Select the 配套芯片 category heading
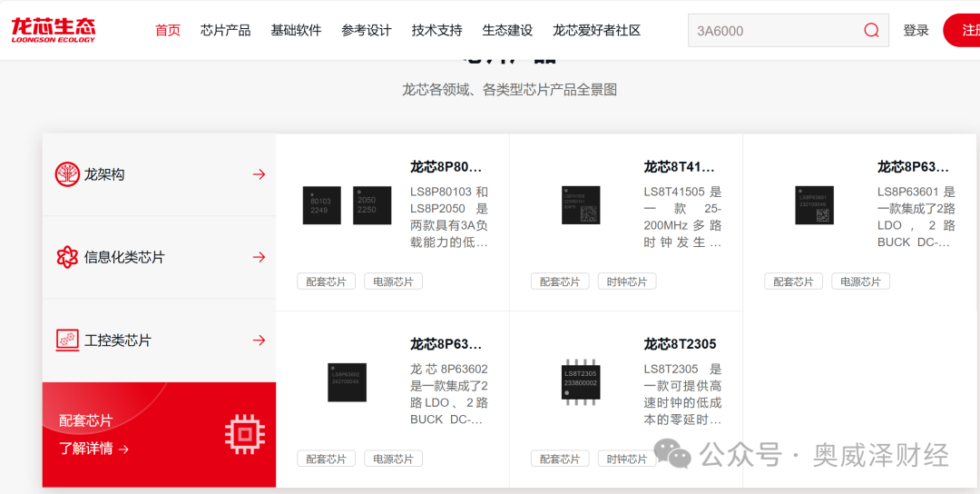This screenshot has height=494, width=980. pyautogui.click(x=86, y=420)
